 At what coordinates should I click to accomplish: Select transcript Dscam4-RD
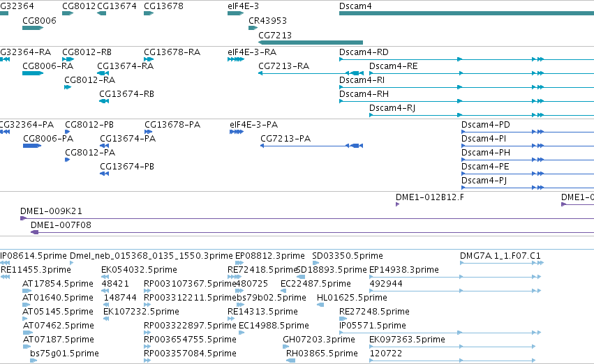tap(466, 59)
